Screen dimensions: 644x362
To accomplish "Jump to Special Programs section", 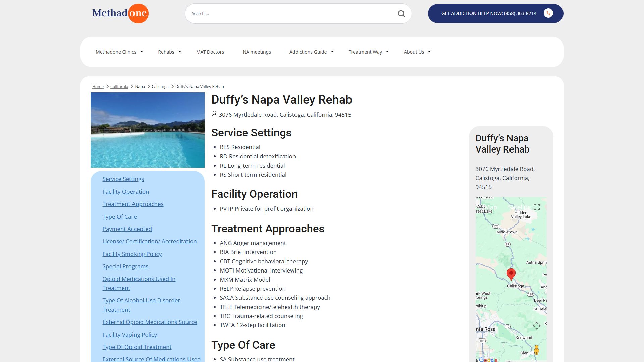I will coord(125,266).
